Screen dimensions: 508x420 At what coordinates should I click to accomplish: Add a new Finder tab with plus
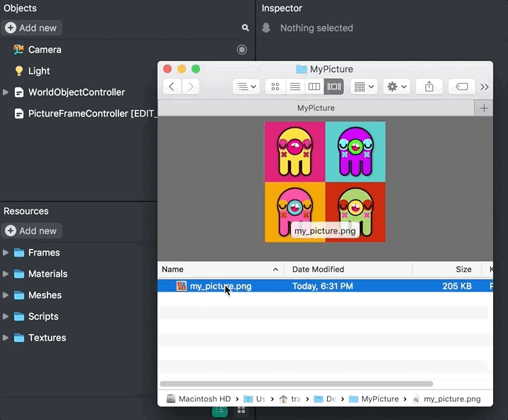pos(484,108)
